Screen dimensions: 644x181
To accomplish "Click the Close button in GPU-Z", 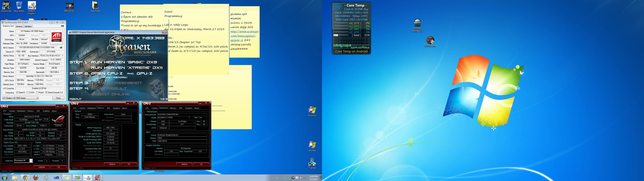I will tap(58, 98).
